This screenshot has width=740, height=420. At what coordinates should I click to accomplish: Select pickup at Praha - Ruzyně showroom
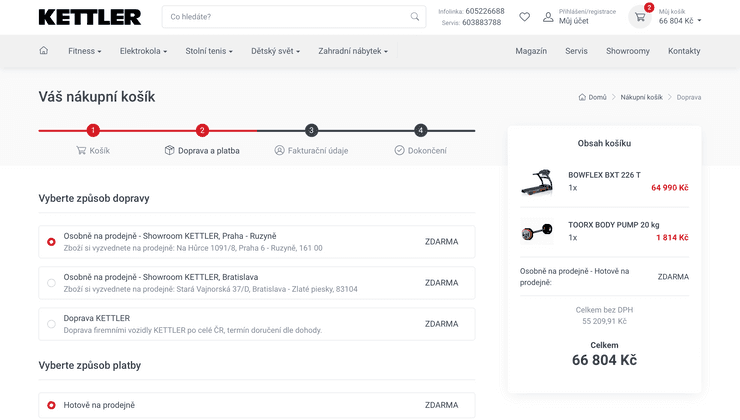(52, 242)
